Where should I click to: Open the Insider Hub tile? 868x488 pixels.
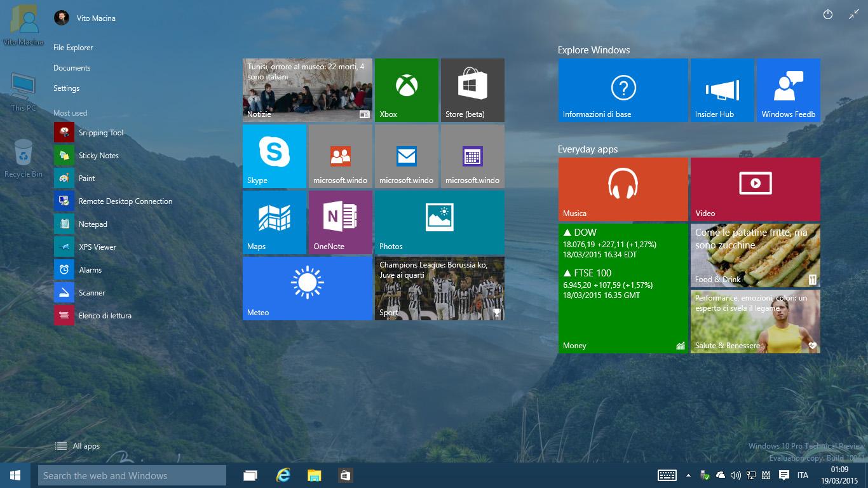722,90
